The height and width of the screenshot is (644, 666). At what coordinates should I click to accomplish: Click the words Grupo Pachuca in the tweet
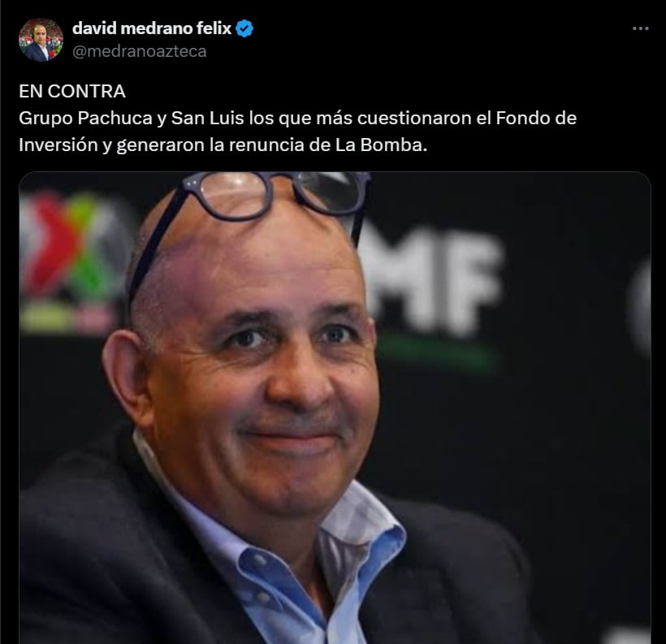tap(86, 118)
